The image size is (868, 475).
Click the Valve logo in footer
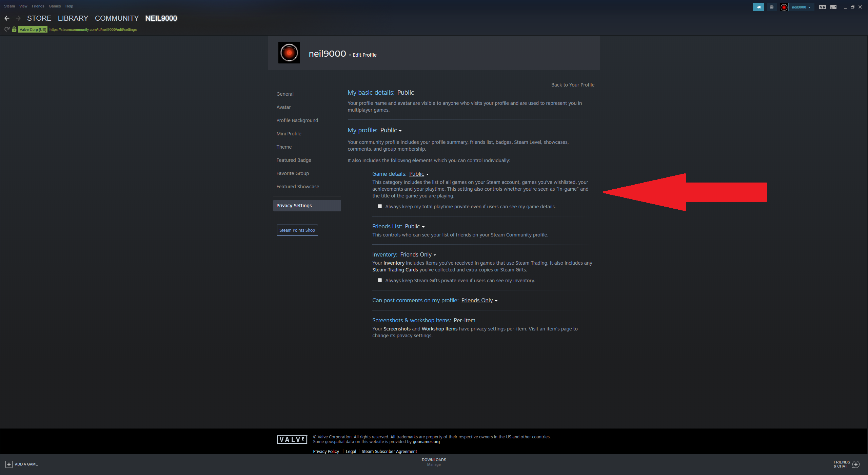coord(292,439)
